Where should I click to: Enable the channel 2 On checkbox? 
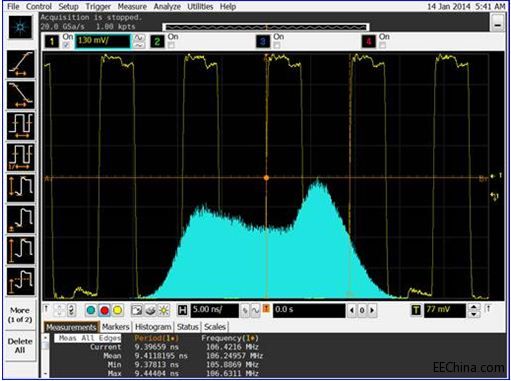[x=171, y=45]
